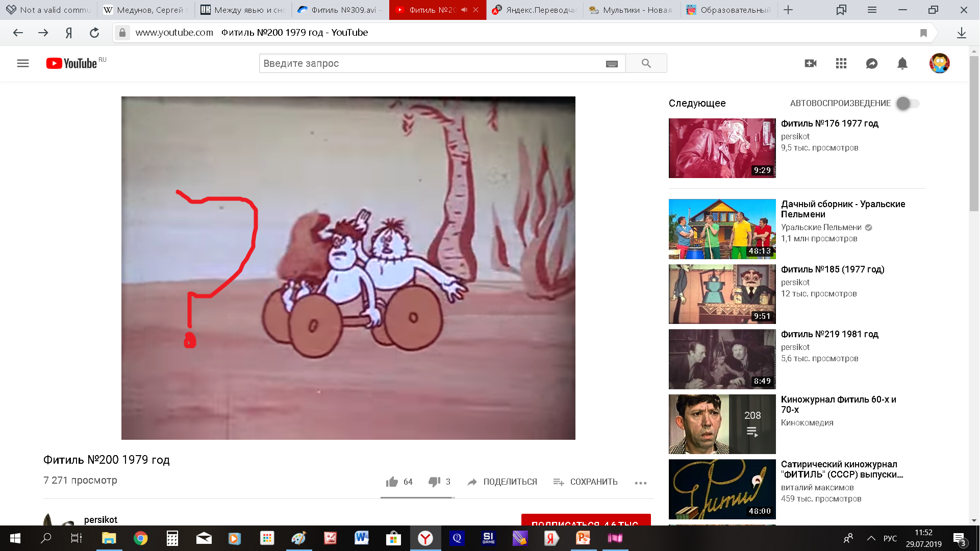Switch to the Яндекс.Переводчик tab

[536, 10]
